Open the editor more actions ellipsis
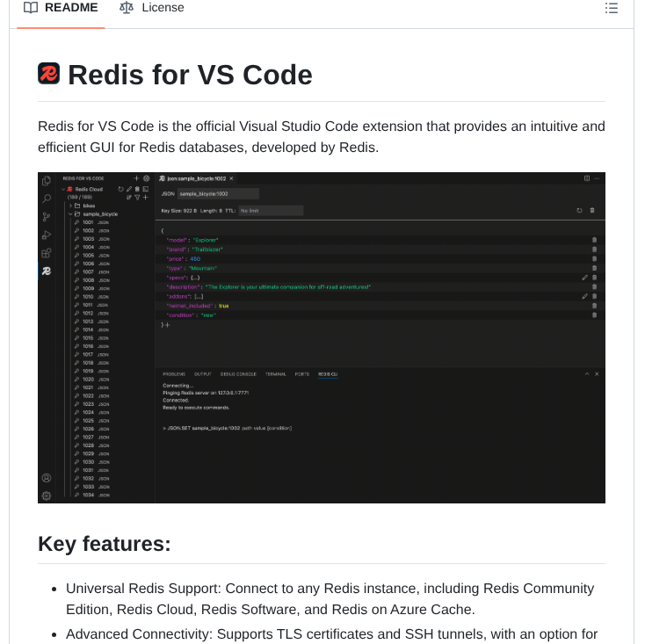 click(597, 178)
